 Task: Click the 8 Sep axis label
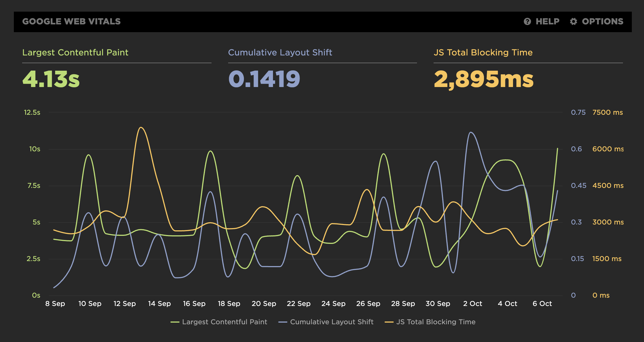click(55, 304)
